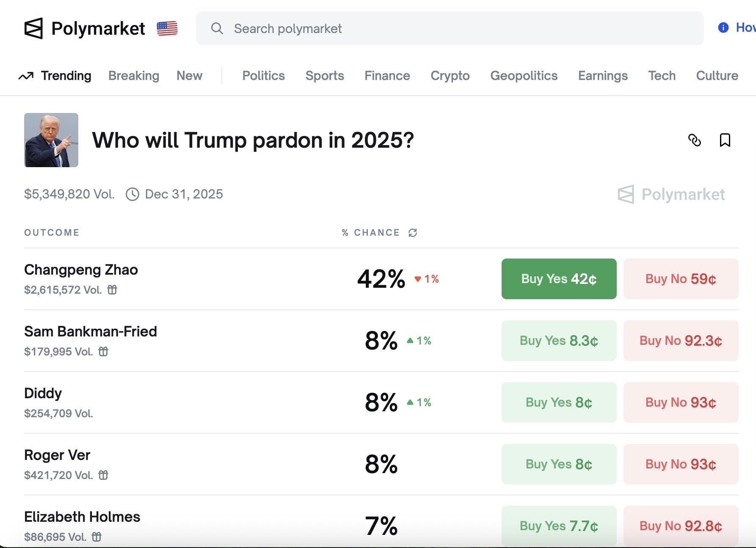This screenshot has height=548, width=756.
Task: Click the Polymarket logo icon
Action: [34, 28]
